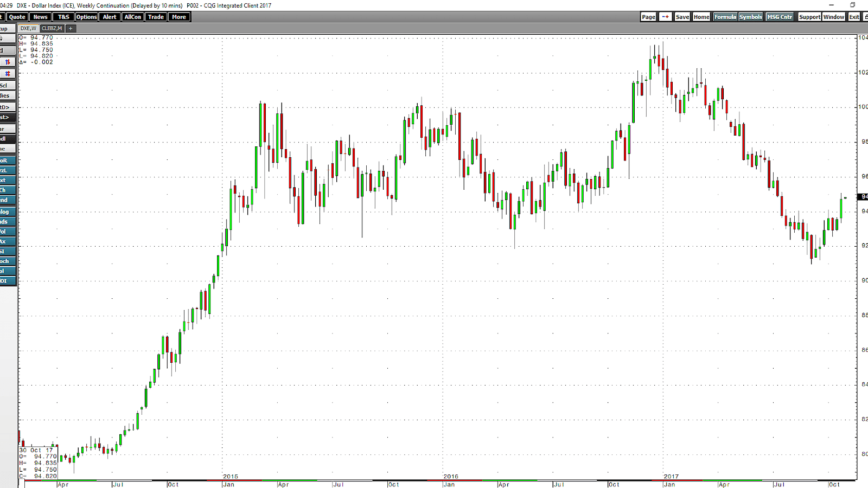868x488 pixels.
Task: Restore down the application window
Action: 852,5
